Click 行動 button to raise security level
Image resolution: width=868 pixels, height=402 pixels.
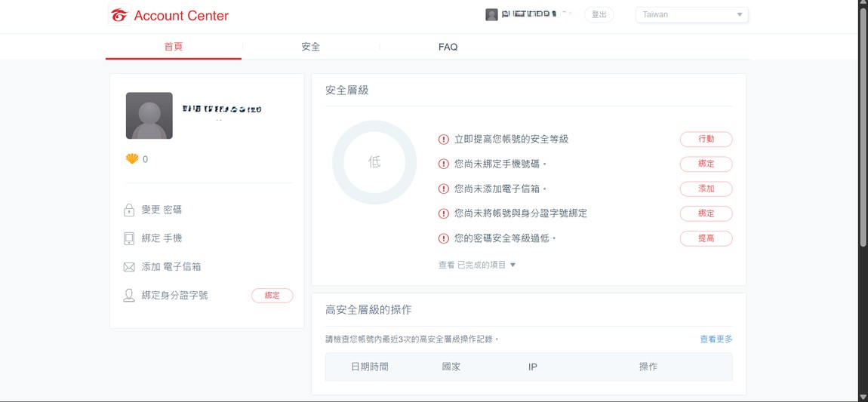click(x=706, y=140)
